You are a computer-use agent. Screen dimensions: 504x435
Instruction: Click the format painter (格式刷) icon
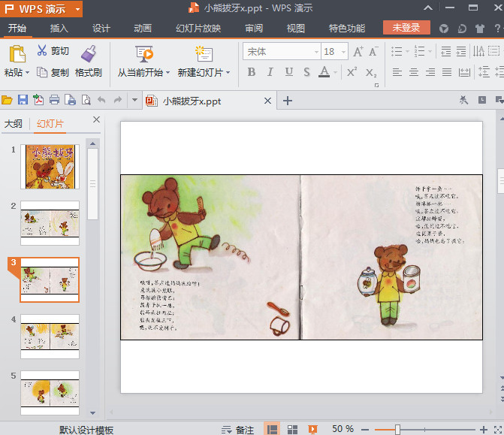tap(89, 54)
